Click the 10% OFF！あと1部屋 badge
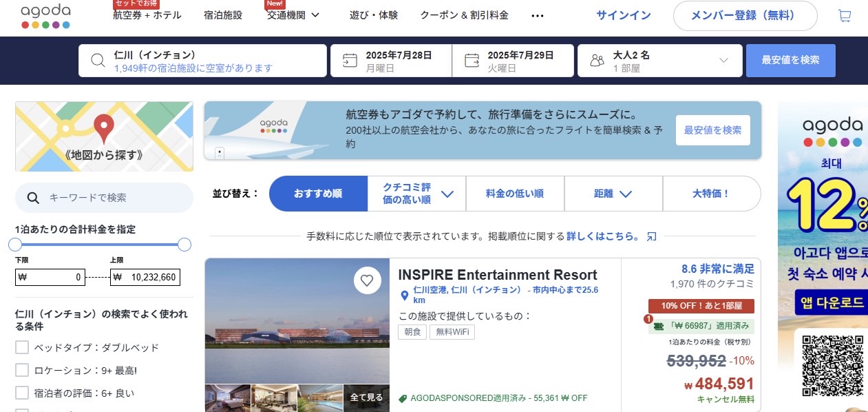The height and width of the screenshot is (412, 868). (x=701, y=306)
